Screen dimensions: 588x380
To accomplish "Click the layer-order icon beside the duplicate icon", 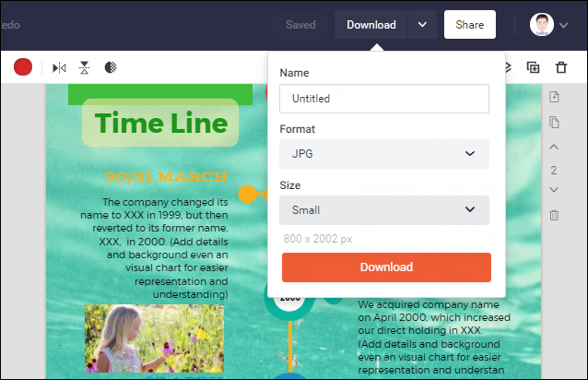I will 508,67.
